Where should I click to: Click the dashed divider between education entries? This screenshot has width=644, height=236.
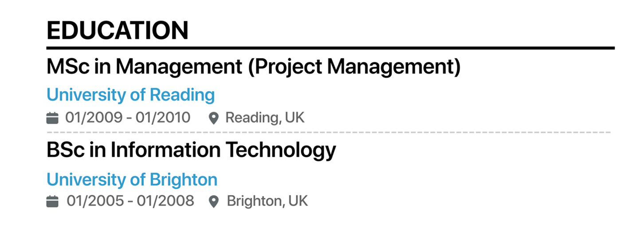(x=329, y=132)
